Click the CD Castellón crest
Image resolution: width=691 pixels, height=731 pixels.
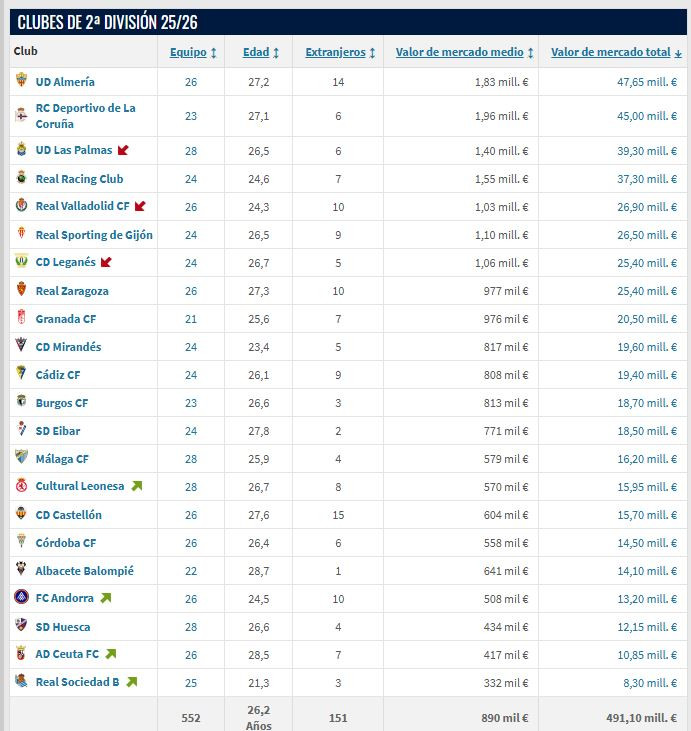(x=21, y=513)
